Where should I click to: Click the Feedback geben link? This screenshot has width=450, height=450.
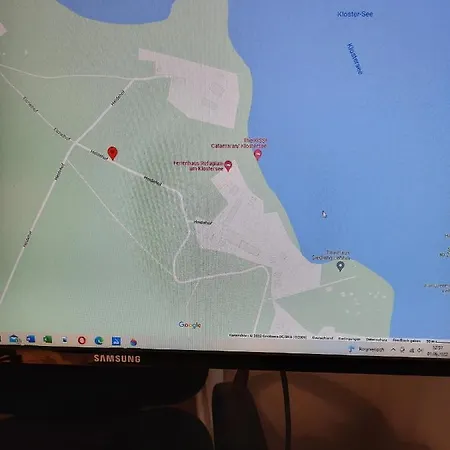(x=406, y=340)
